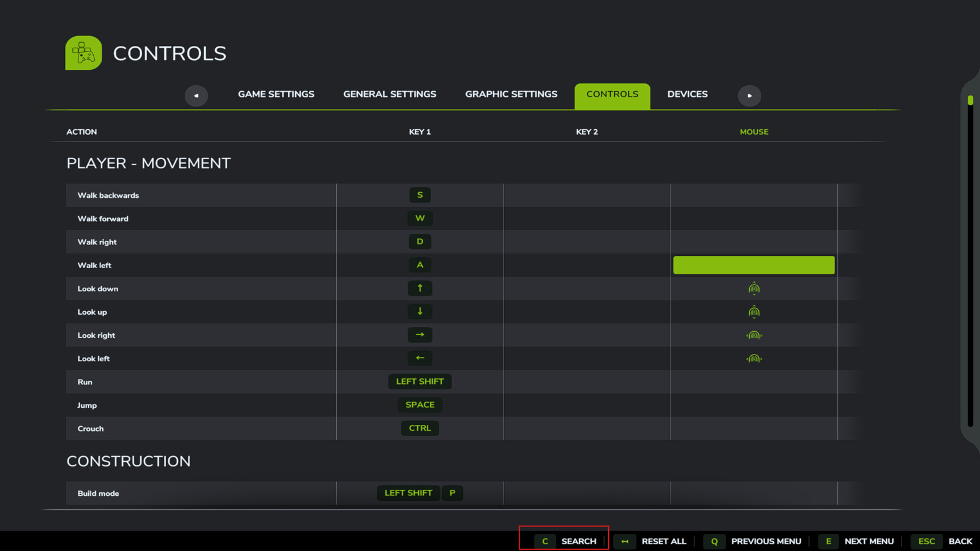The width and height of the screenshot is (980, 551).
Task: Rebind the S key for Walk backwards
Action: (420, 195)
